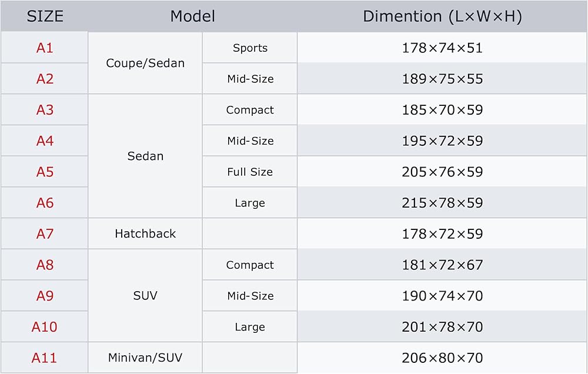Click the A3 size label

(x=45, y=110)
